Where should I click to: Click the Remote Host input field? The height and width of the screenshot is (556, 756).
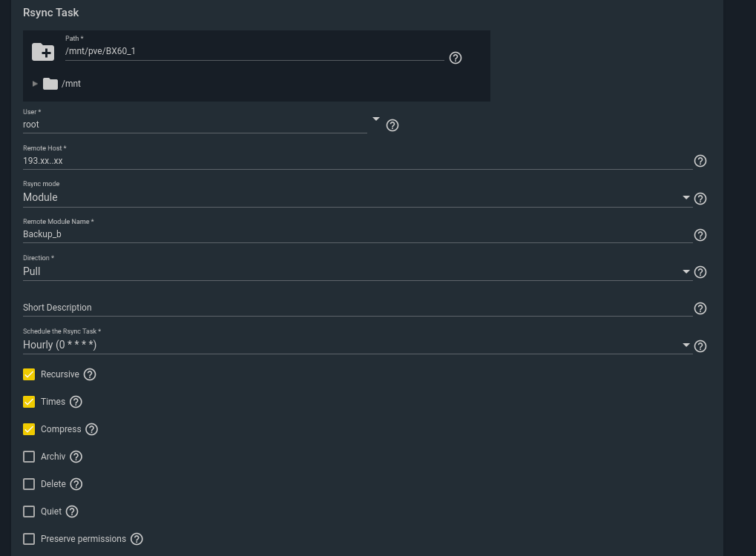point(358,161)
